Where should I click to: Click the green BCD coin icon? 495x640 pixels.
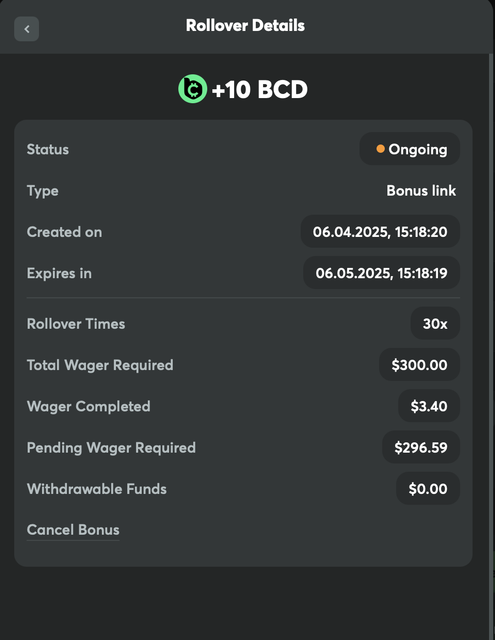(x=193, y=89)
